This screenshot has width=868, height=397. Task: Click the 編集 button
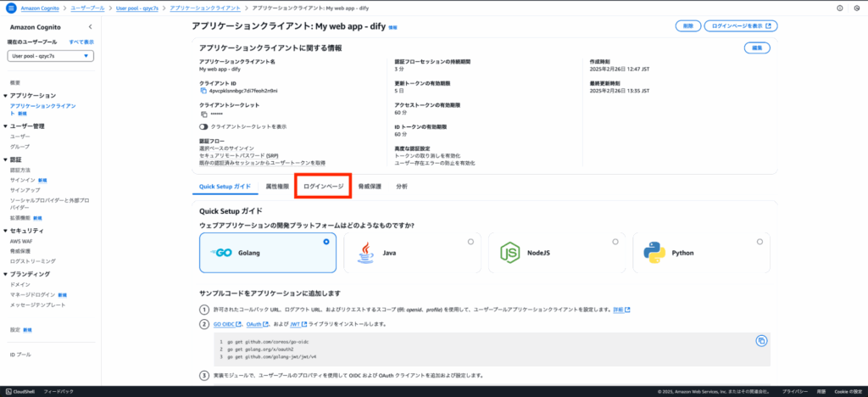point(757,48)
